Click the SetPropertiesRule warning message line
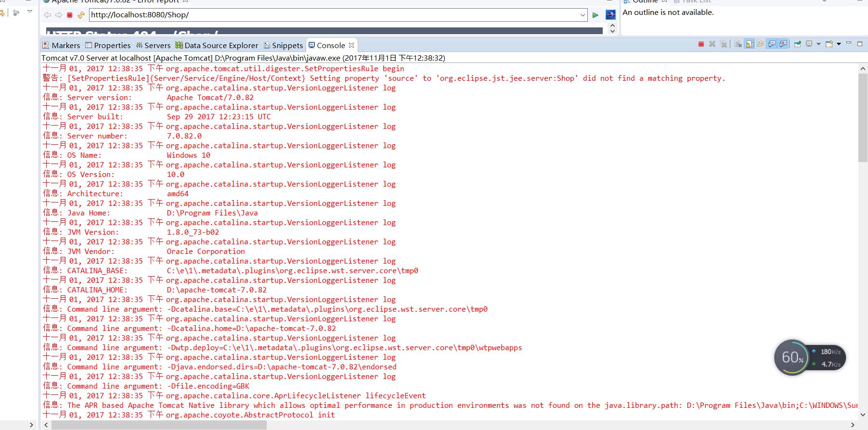 [384, 78]
